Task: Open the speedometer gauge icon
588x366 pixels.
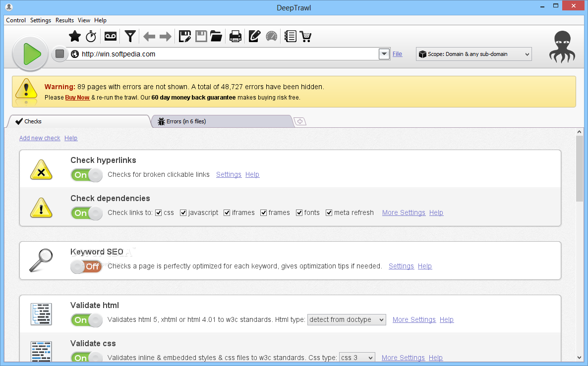Action: (272, 36)
